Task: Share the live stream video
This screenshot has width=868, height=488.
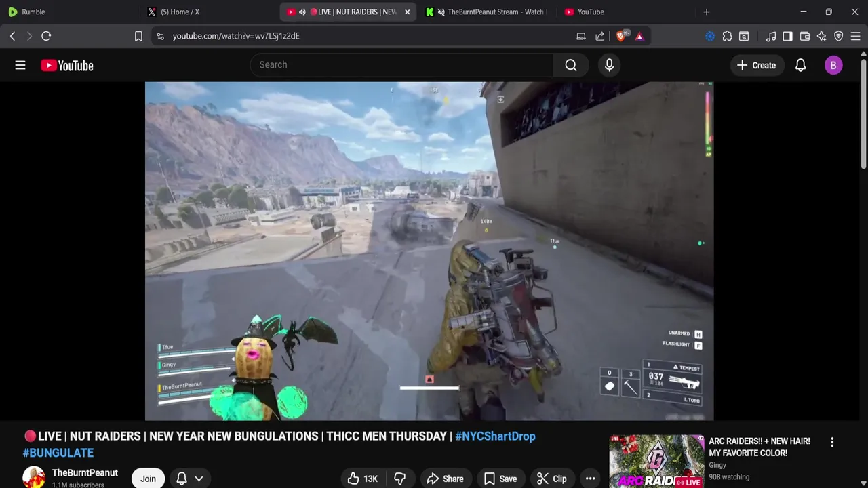Action: 446,479
